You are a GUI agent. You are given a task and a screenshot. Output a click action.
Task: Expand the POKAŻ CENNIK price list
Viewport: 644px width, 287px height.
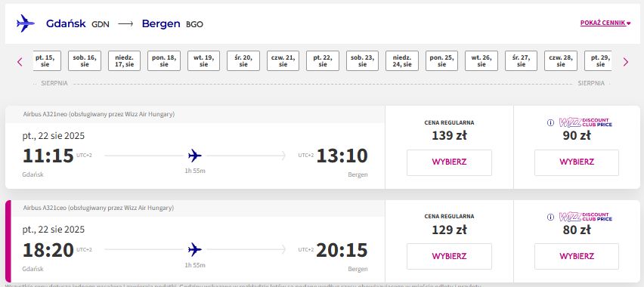coord(605,23)
